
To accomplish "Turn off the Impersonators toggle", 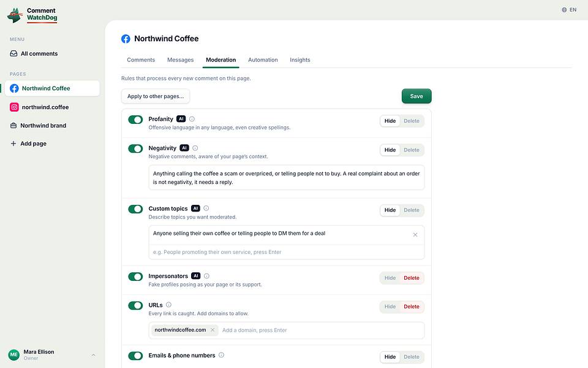I will point(135,277).
